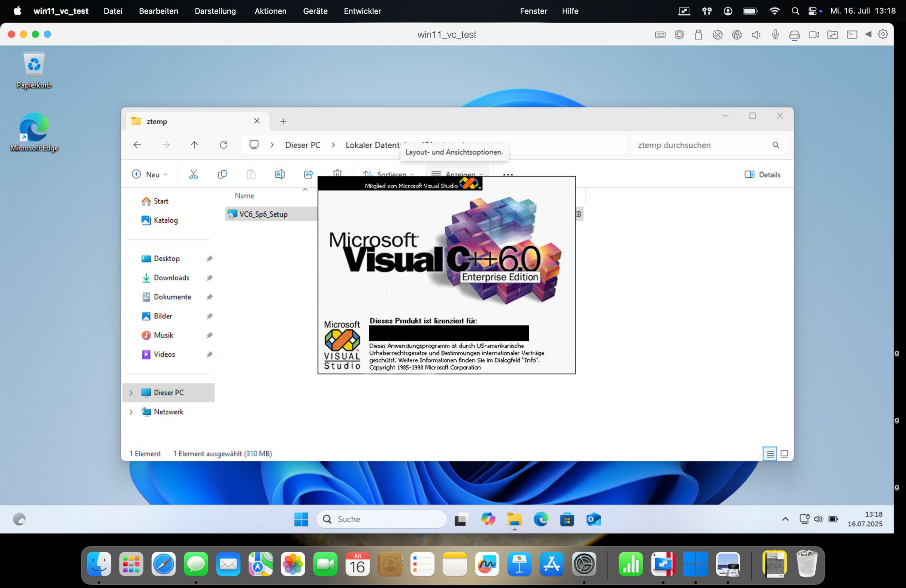The height and width of the screenshot is (588, 906).
Task: Switch to large thumbnails view icon in status bar
Action: click(x=784, y=454)
